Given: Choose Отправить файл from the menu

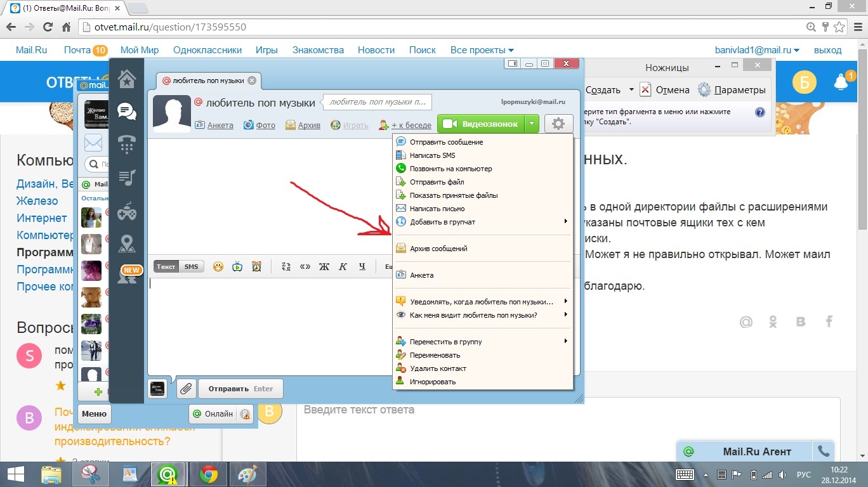Looking at the screenshot, I should [x=483, y=182].
